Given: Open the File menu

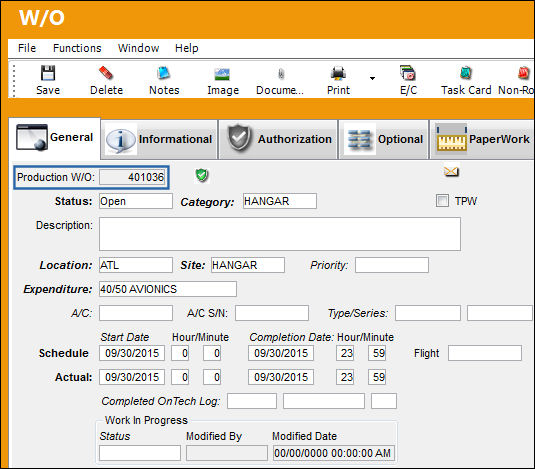Looking at the screenshot, I should point(27,48).
